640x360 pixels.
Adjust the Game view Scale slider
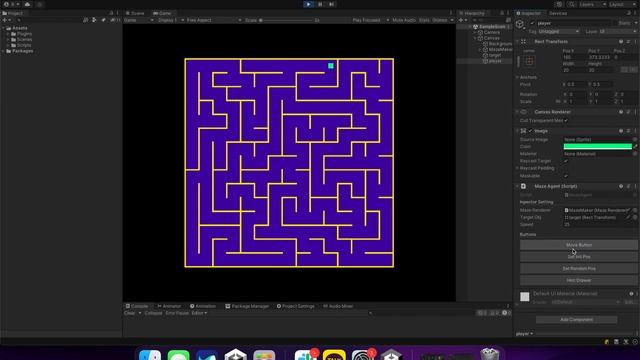(286, 20)
